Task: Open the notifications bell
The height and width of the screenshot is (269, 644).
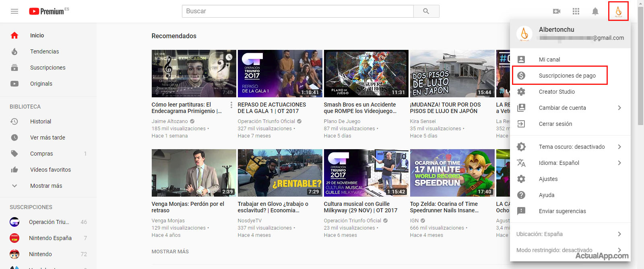Action: click(595, 11)
